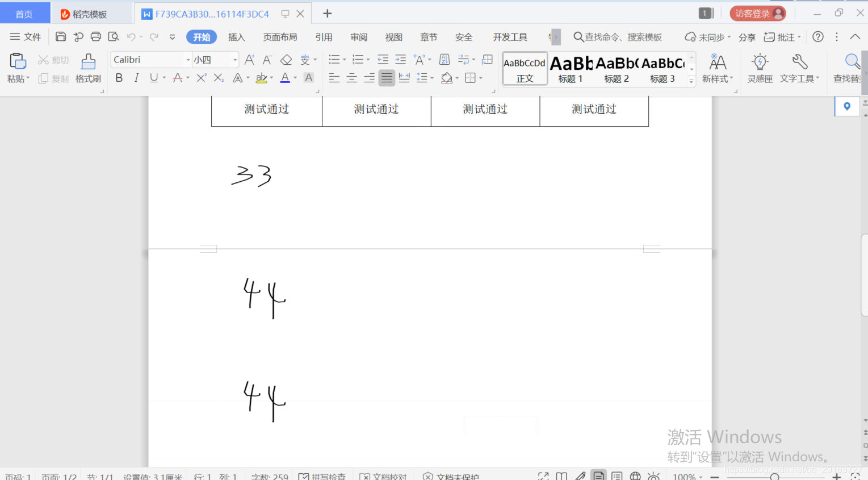Enable subscript formatting
The image size is (868, 480).
(218, 78)
